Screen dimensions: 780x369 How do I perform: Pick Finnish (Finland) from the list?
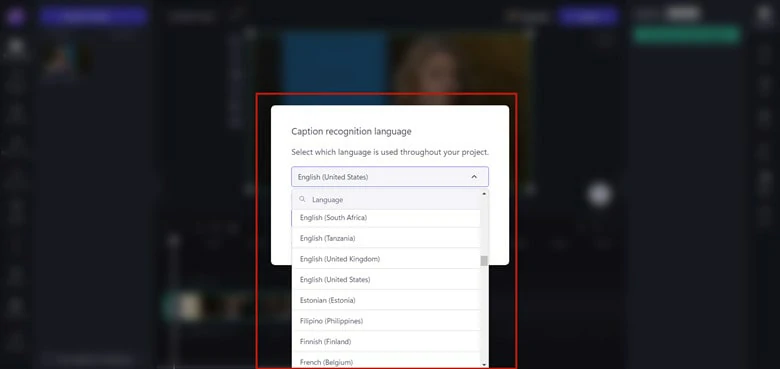(x=386, y=342)
